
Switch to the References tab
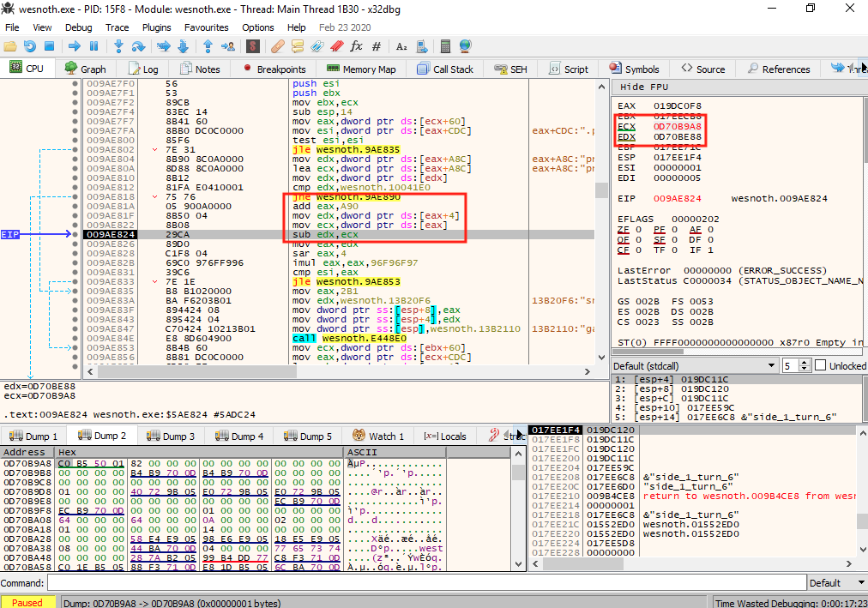pyautogui.click(x=778, y=69)
